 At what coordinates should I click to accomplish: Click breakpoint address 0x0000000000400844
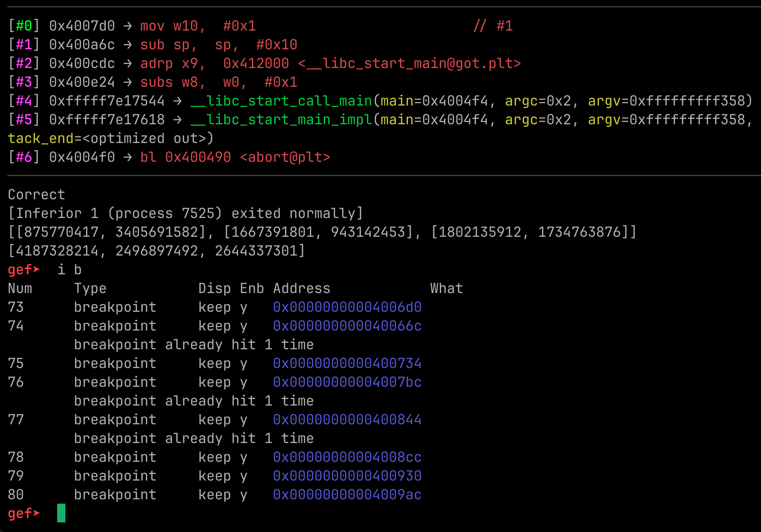(347, 419)
